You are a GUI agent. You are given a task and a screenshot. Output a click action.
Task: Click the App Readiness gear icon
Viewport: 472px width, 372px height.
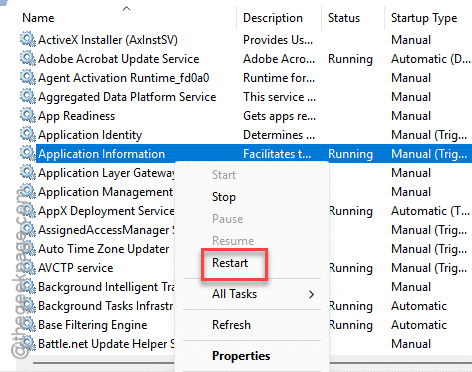tap(28, 115)
